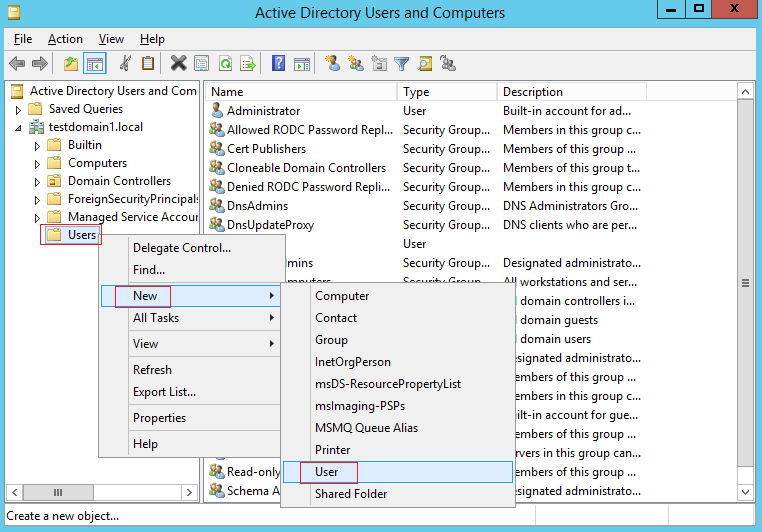Click the Delete (X) toolbar icon
This screenshot has height=532, width=762.
click(x=178, y=64)
